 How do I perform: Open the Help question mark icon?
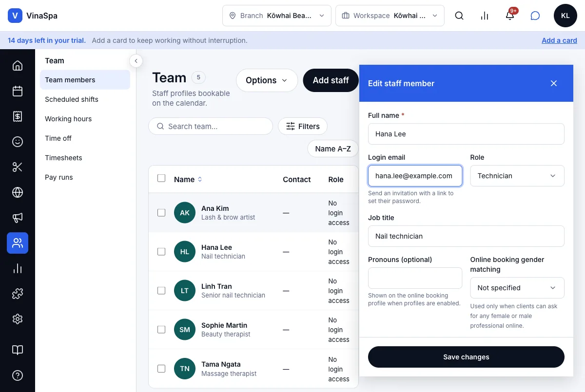click(x=18, y=375)
